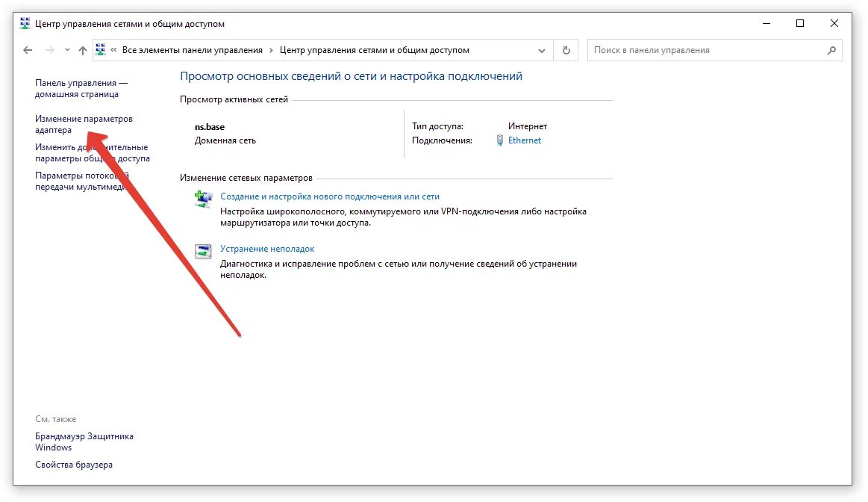Expand the address bar history dropdown

(542, 51)
